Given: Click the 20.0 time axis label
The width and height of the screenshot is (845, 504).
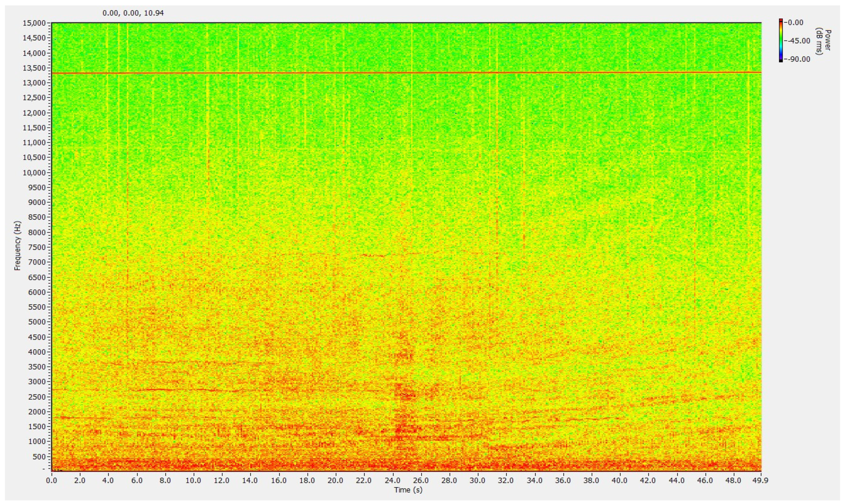Looking at the screenshot, I should 336,481.
